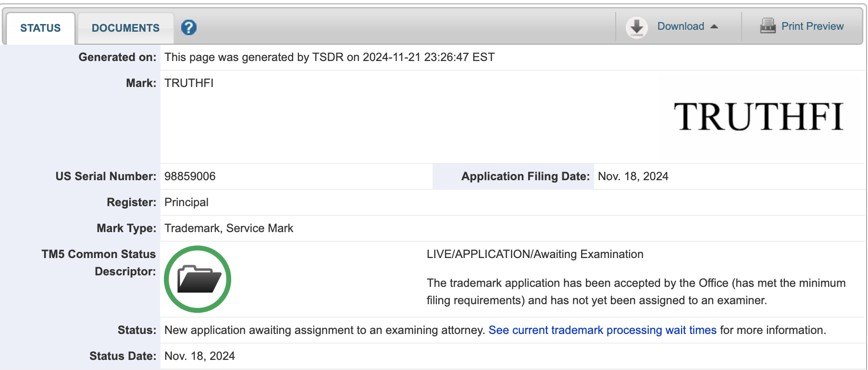Click the LIVE/APPLICATION/Awaiting Examination status text
This screenshot has width=868, height=370.
click(535, 254)
